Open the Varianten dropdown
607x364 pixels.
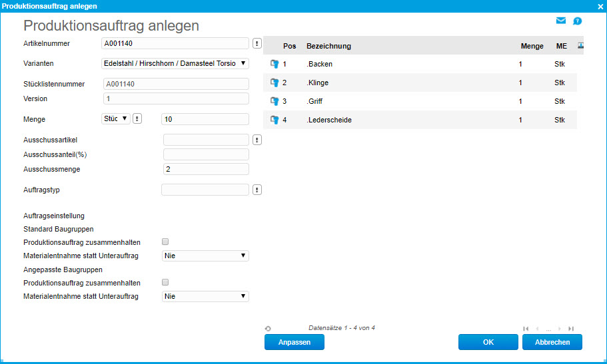[x=173, y=63]
